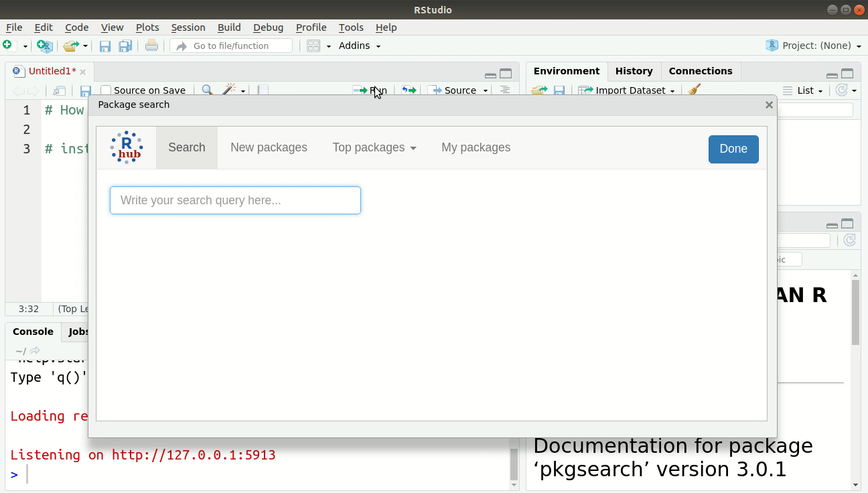Screen dimensions: 868x493
Task: Switch to the Connections tab
Action: tap(701, 71)
